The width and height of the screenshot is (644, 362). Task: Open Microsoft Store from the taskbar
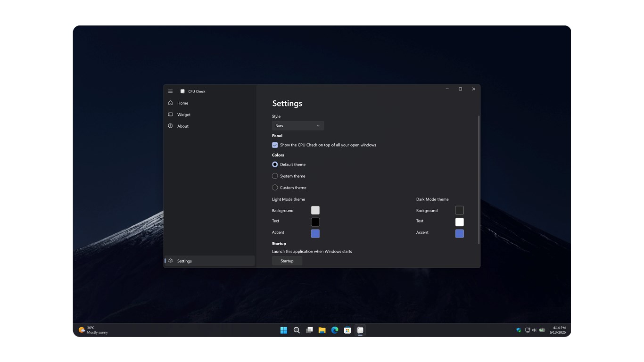pos(347,330)
